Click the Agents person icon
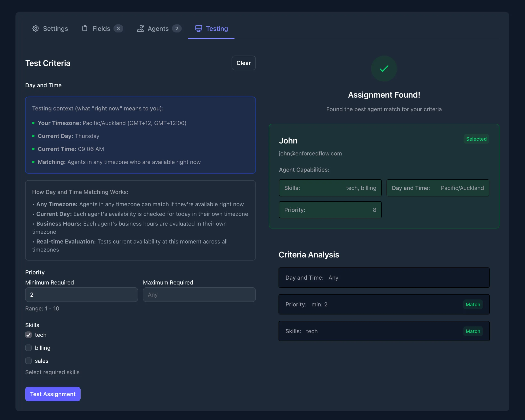Screen dimensions: 525x420 (140, 28)
